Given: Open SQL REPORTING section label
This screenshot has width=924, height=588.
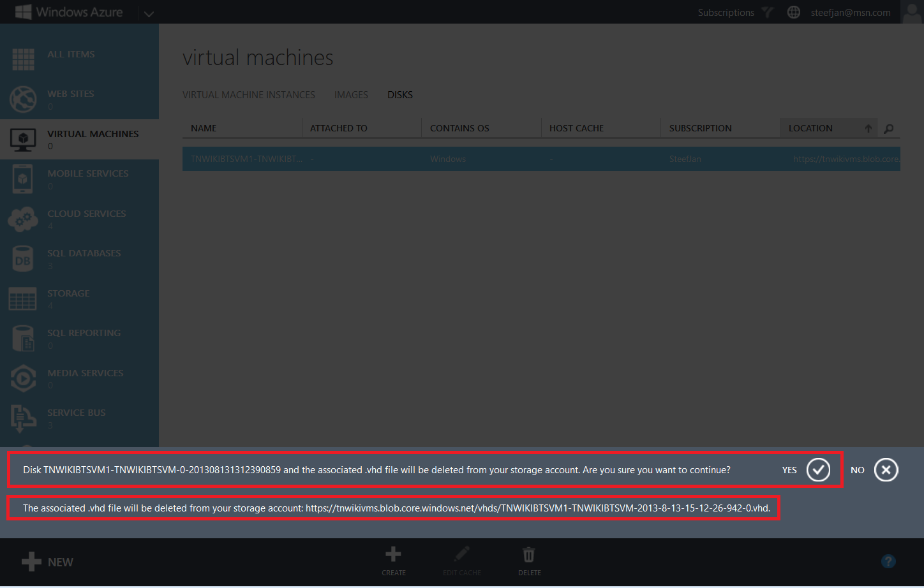Looking at the screenshot, I should point(84,333).
